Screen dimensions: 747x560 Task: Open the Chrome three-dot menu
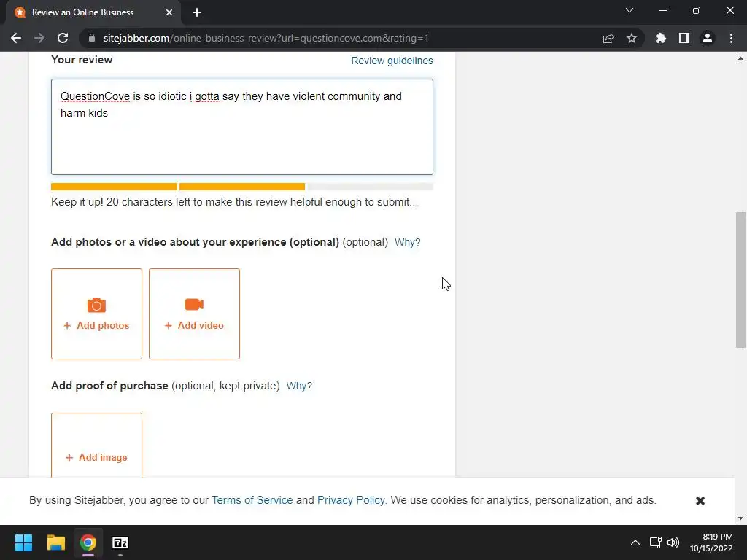731,38
